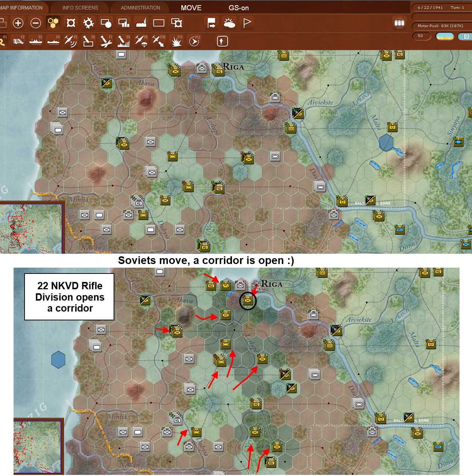The image size is (472, 476).
Task: Click the boxed up-arrow icon
Action: pos(222,41)
